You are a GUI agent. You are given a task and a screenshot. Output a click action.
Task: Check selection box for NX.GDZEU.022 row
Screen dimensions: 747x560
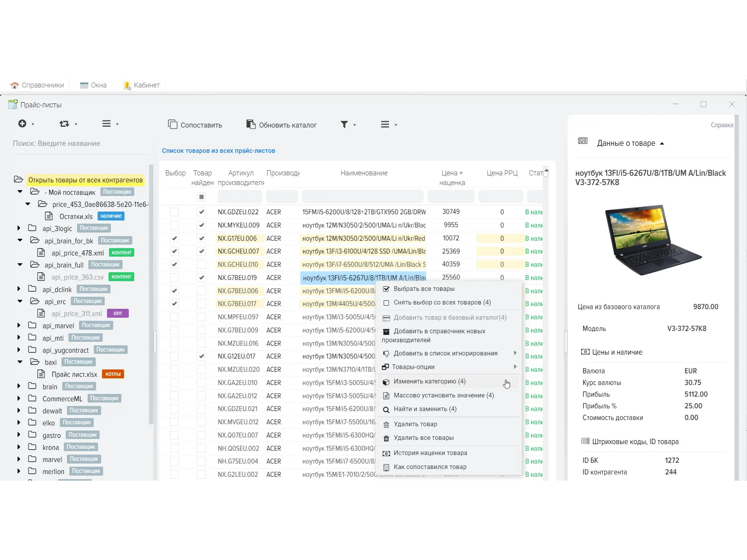174,212
